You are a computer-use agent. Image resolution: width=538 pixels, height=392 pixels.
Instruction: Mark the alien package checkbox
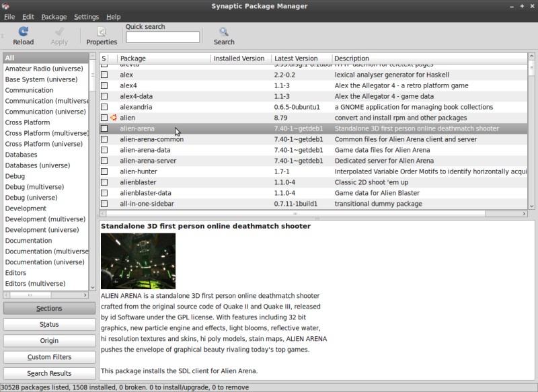click(104, 118)
